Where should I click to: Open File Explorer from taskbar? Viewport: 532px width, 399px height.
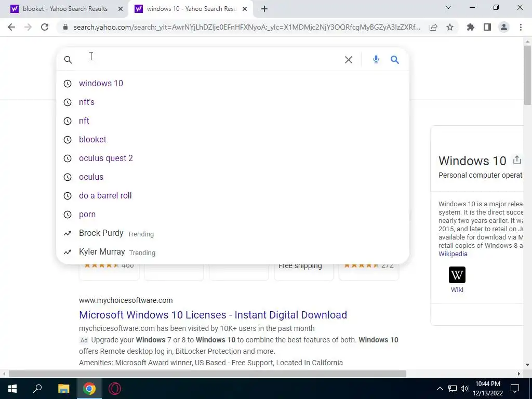[x=63, y=389]
